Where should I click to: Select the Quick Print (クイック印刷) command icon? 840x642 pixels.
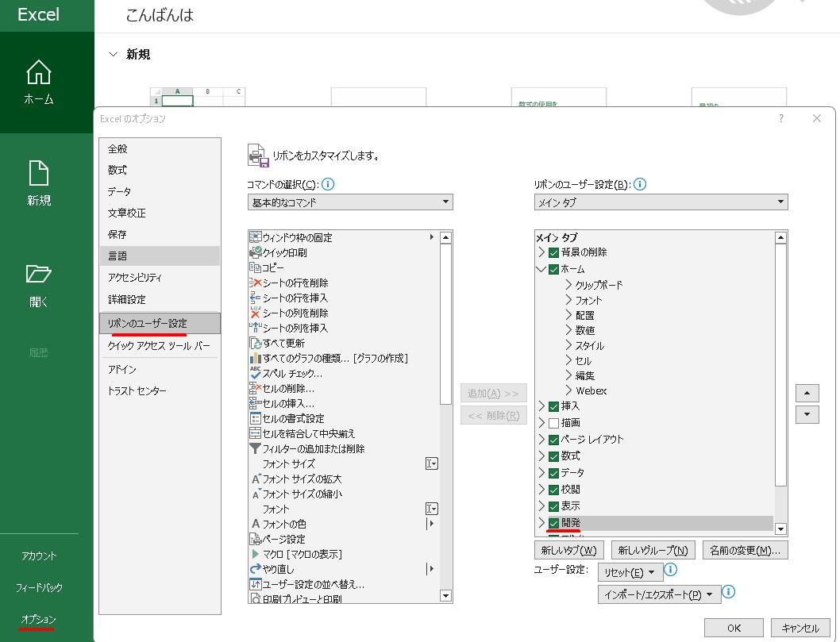256,252
